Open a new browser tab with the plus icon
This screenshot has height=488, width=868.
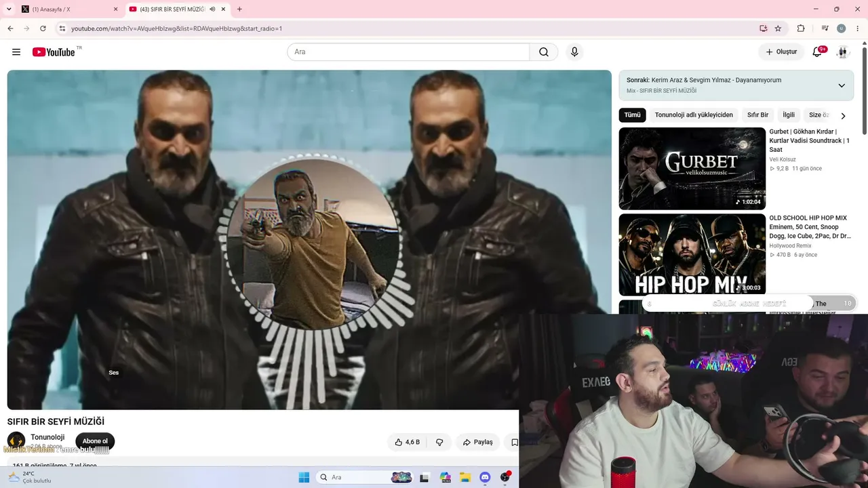pyautogui.click(x=239, y=9)
